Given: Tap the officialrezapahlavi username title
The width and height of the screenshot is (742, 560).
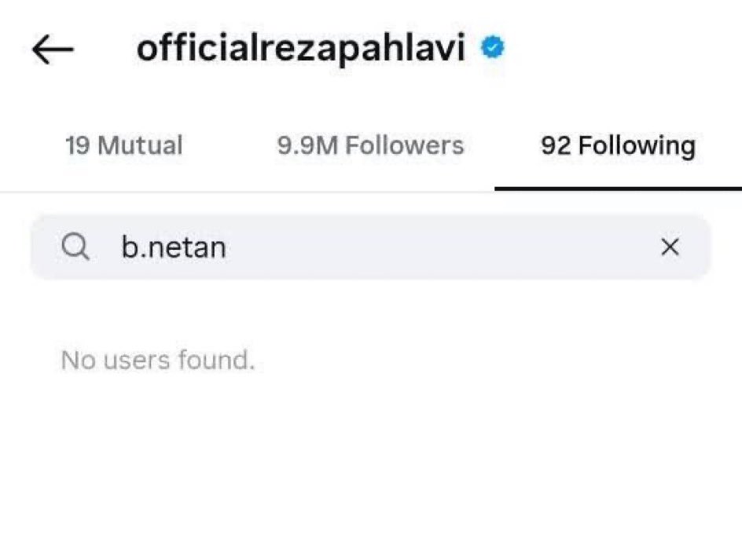Looking at the screenshot, I should (x=301, y=48).
